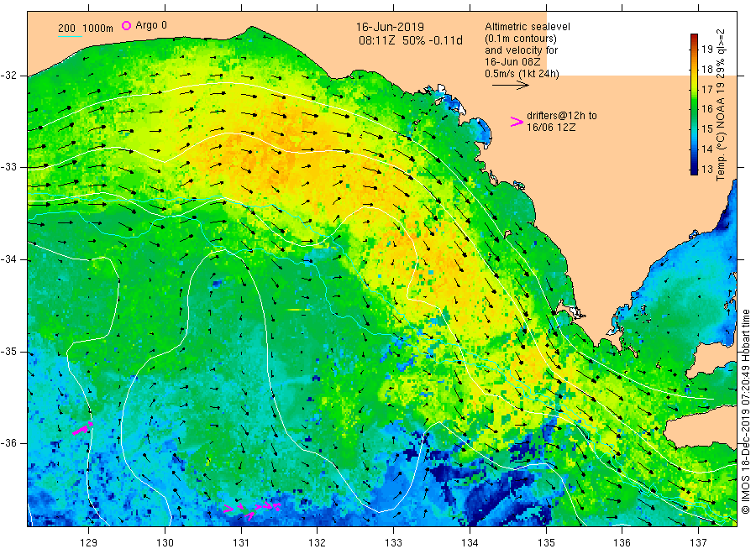This screenshot has height=554, width=756.
Task: Click the magenta Argo circle marker in legend
Action: click(126, 25)
